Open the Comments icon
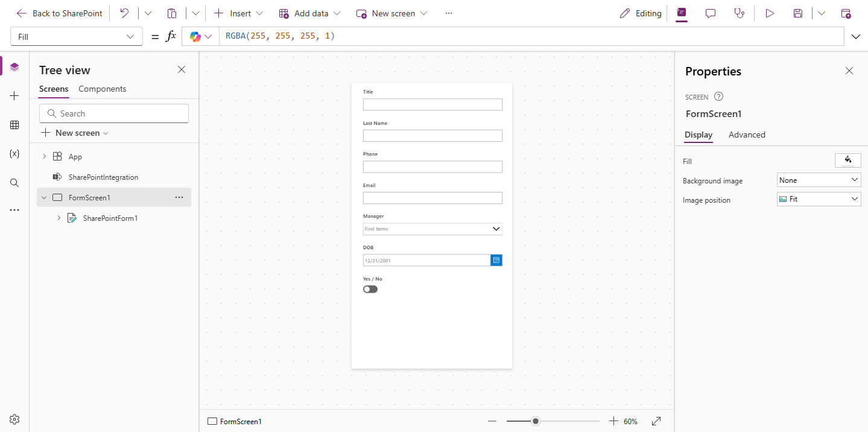Image resolution: width=868 pixels, height=432 pixels. pyautogui.click(x=711, y=13)
